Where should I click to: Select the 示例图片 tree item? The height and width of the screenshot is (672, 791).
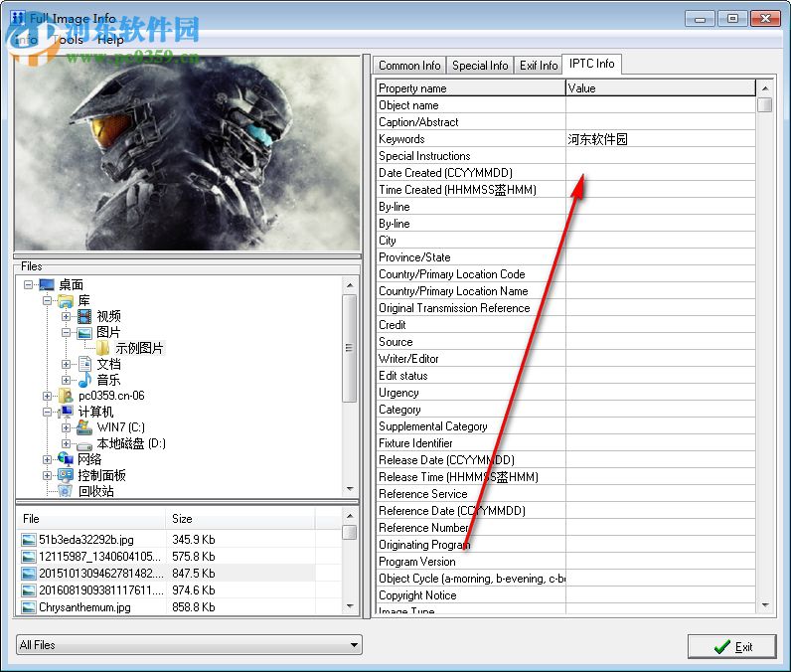[x=140, y=348]
